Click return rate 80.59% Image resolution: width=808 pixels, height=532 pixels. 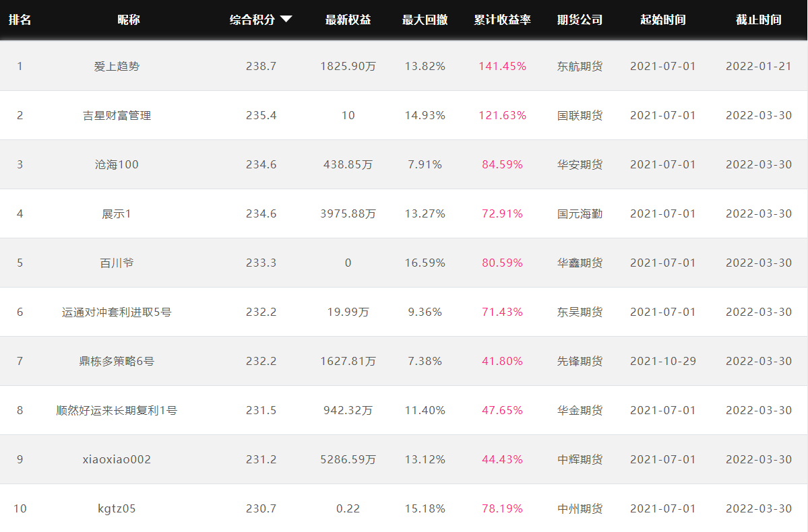coord(503,263)
